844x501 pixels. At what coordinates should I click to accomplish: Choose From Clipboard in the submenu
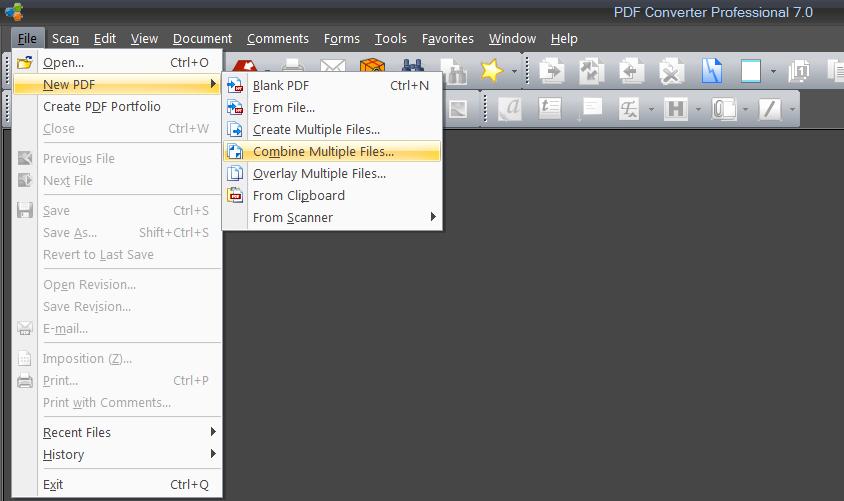[332, 196]
